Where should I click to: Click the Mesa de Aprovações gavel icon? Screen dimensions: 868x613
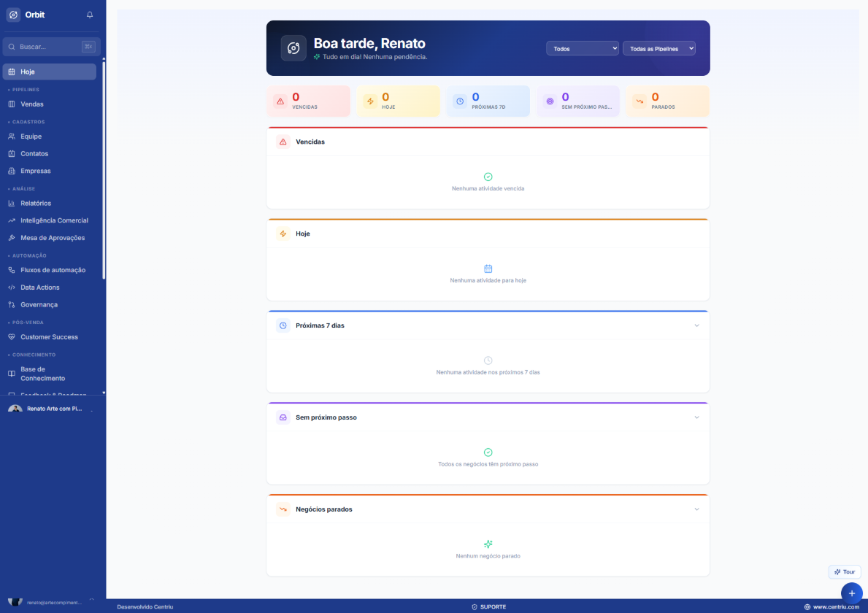tap(12, 238)
